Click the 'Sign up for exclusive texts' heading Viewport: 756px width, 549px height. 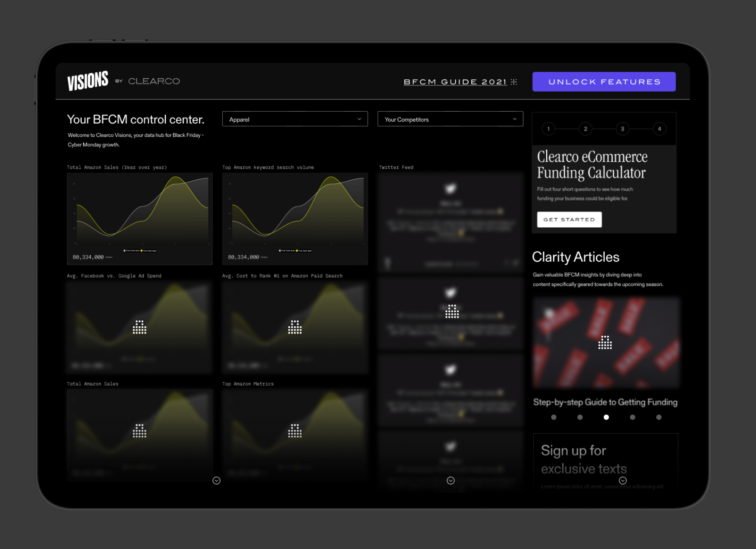[x=584, y=460]
